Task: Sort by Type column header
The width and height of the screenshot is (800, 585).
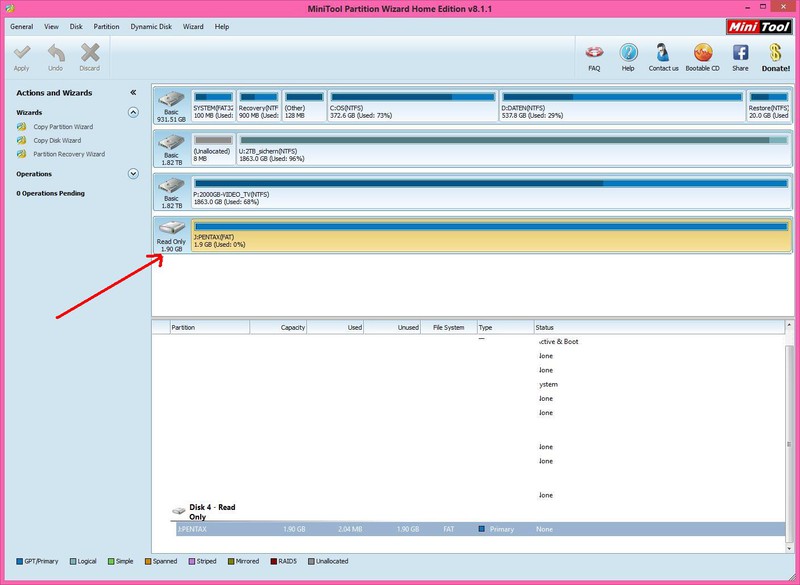Action: coord(505,327)
